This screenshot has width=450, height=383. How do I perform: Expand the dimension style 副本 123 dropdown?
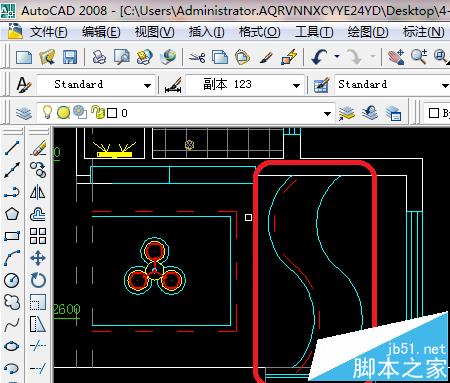pyautogui.click(x=296, y=85)
